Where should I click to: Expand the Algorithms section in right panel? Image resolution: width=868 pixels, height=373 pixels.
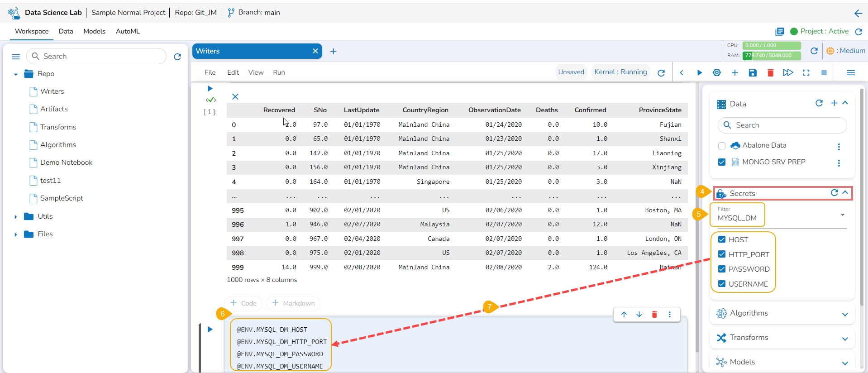click(844, 314)
